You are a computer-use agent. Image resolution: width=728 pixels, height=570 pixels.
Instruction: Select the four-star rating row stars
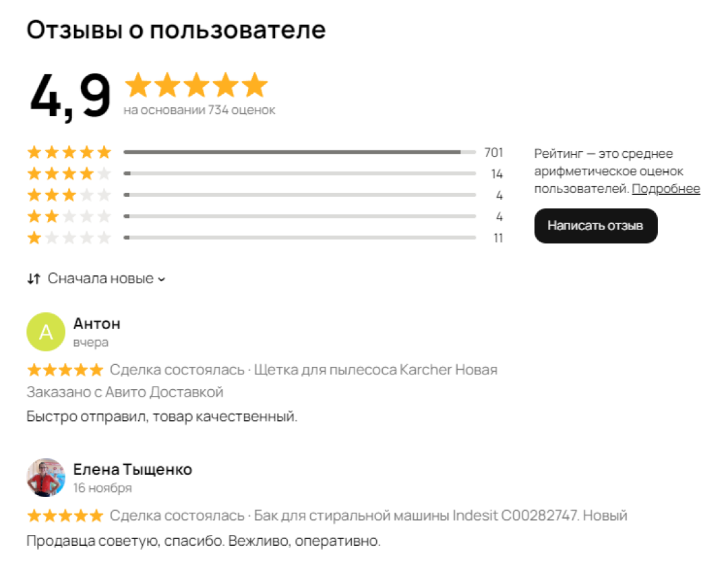[69, 174]
